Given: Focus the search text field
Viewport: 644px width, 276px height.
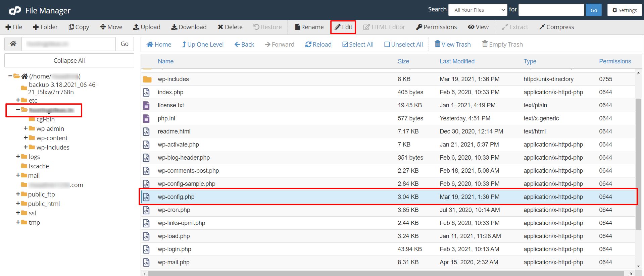Looking at the screenshot, I should (x=551, y=10).
